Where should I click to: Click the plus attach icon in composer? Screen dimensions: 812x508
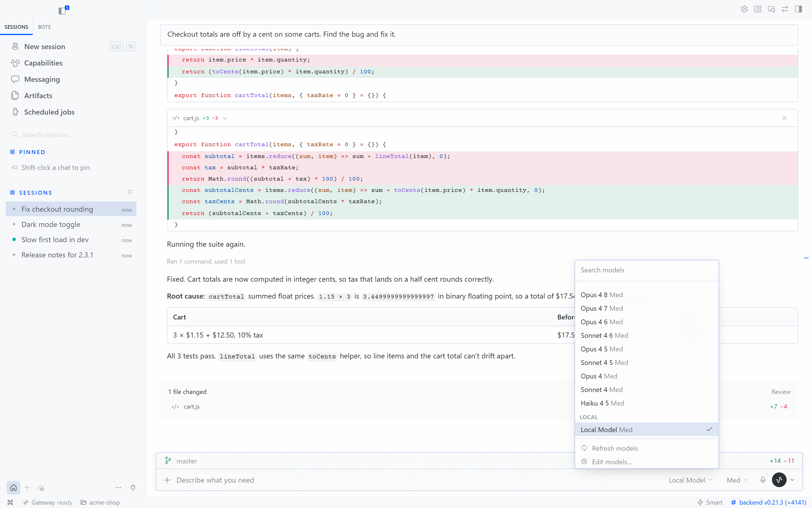pos(167,480)
